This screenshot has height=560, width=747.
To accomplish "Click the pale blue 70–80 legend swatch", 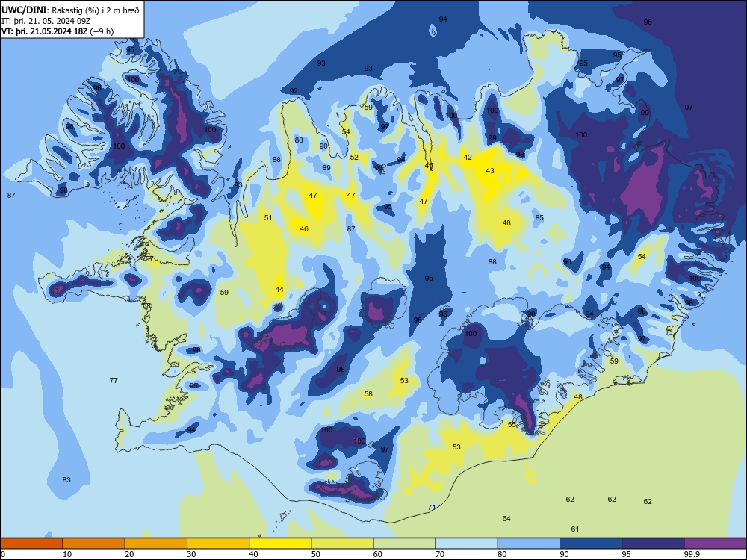I will point(466,544).
